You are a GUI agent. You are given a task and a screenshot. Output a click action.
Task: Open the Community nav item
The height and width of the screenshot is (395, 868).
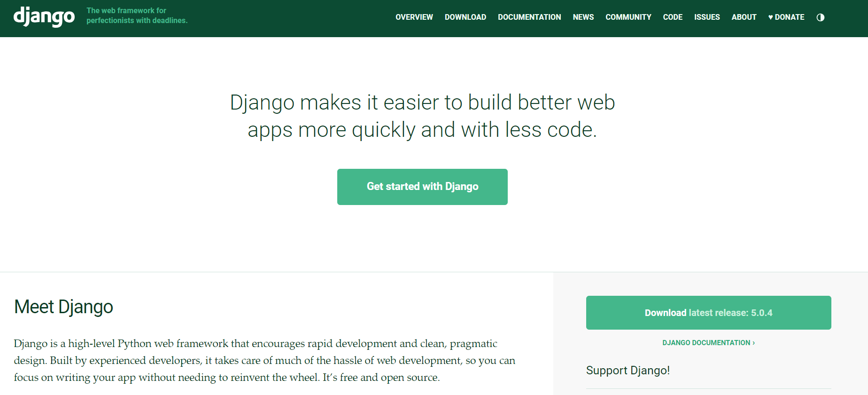[x=628, y=17]
